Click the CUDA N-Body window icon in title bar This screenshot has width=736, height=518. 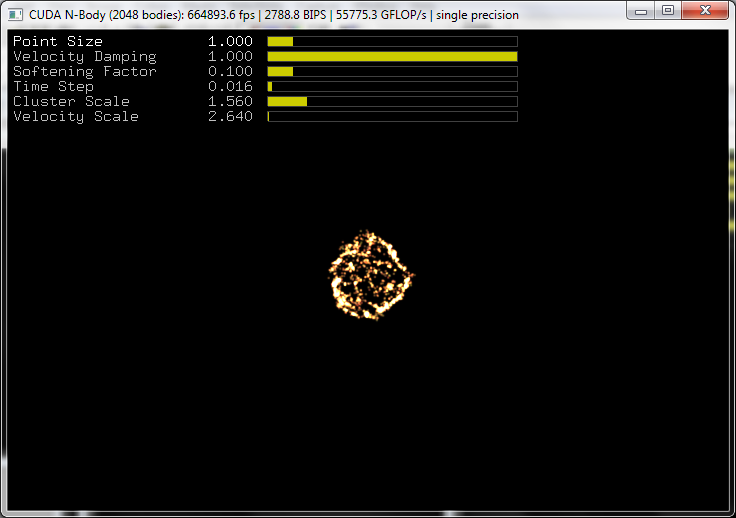pos(16,15)
